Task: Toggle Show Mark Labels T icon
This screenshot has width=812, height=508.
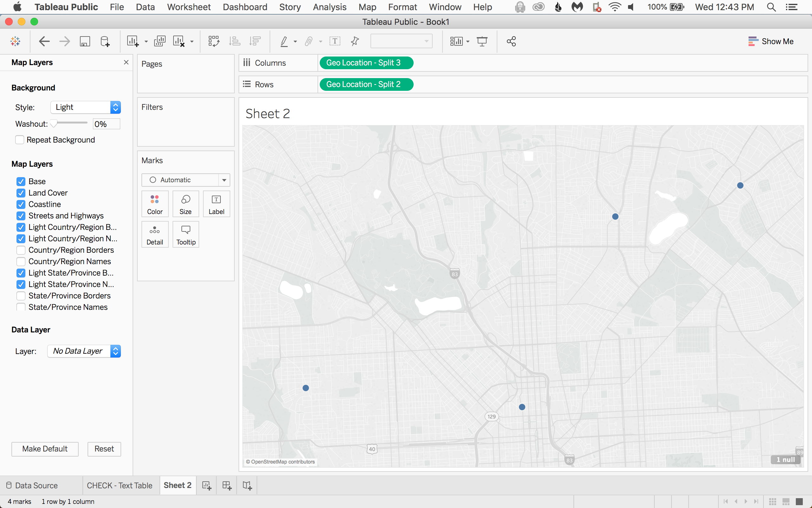Action: [335, 41]
